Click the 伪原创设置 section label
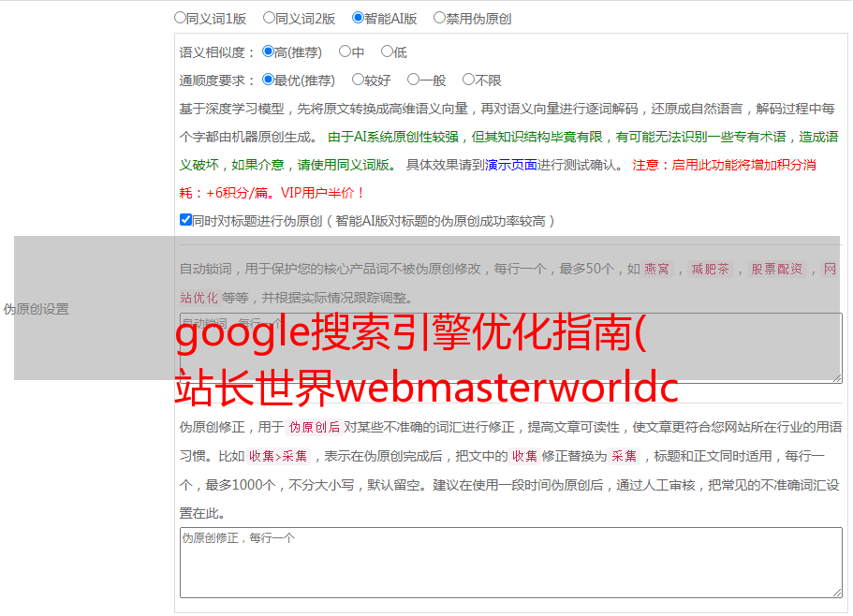Viewport: 853px width, 616px height. [x=36, y=309]
